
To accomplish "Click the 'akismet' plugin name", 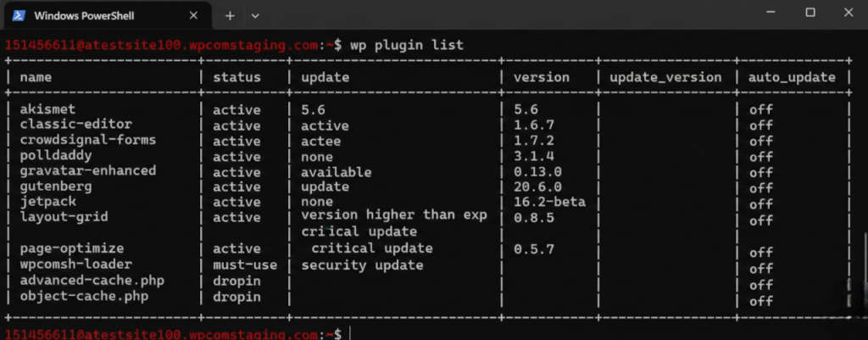I will coord(47,109).
